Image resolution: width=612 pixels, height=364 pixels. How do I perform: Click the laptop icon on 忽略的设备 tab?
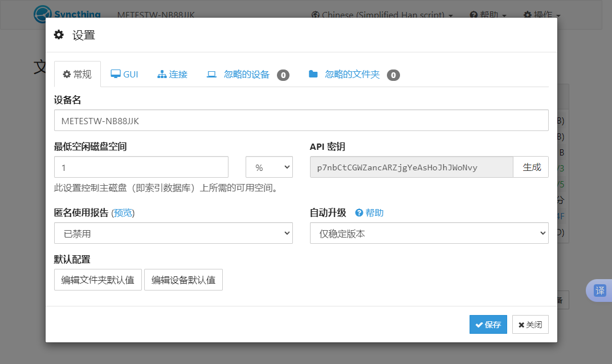(211, 73)
